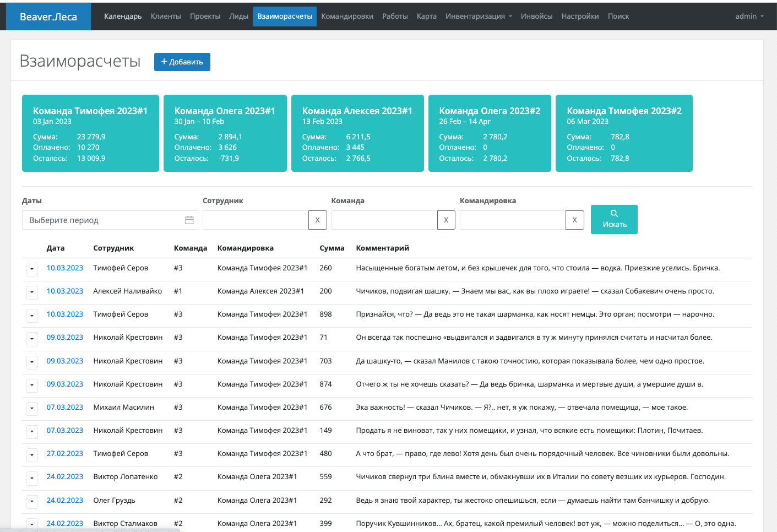This screenshot has width=777, height=532.
Task: Open the Инвойсы page
Action: click(x=536, y=17)
